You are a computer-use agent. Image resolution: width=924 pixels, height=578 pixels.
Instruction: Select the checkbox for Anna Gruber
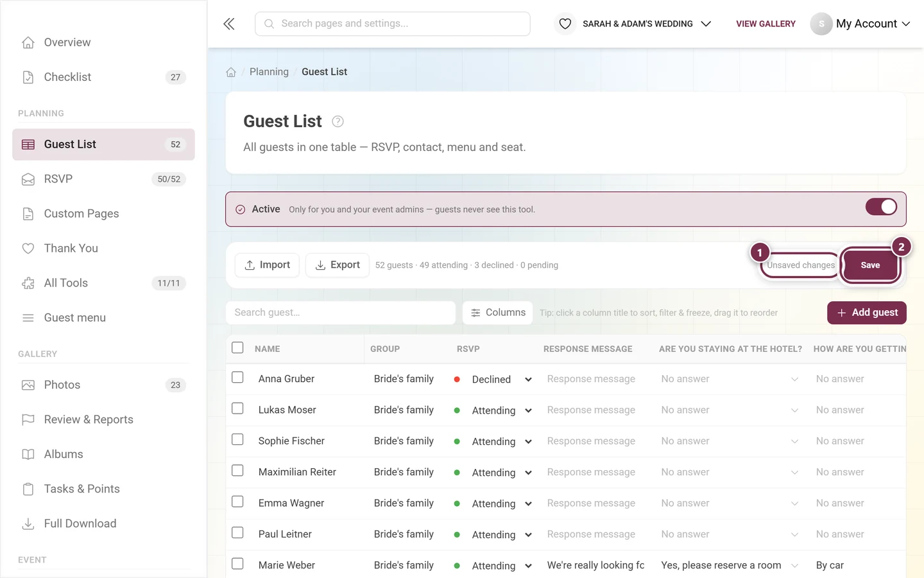[237, 378]
